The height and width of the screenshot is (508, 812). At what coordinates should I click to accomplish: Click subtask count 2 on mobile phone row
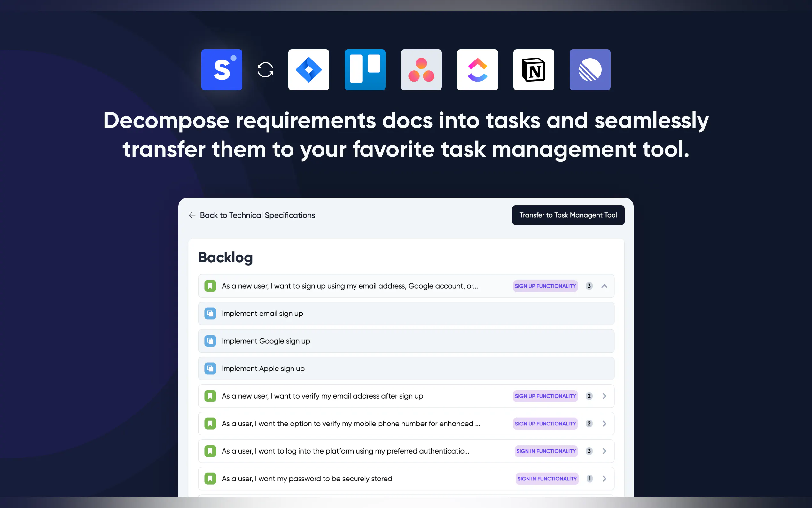(x=589, y=424)
